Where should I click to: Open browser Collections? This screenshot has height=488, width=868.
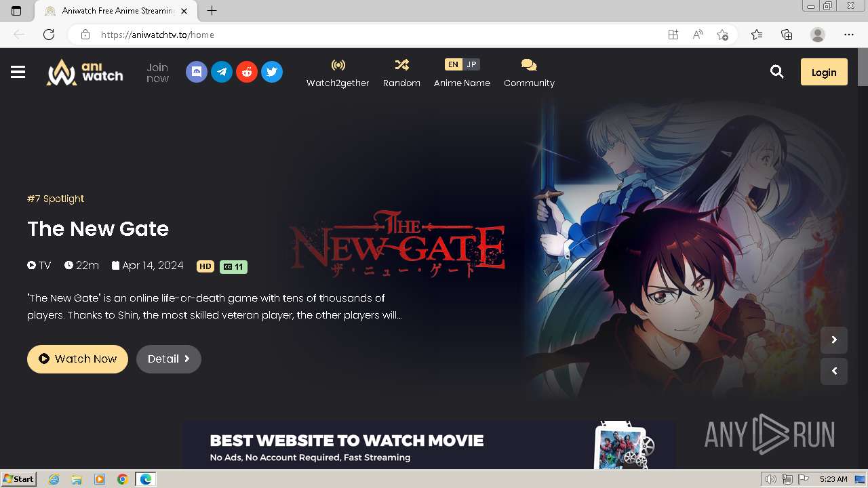point(787,35)
